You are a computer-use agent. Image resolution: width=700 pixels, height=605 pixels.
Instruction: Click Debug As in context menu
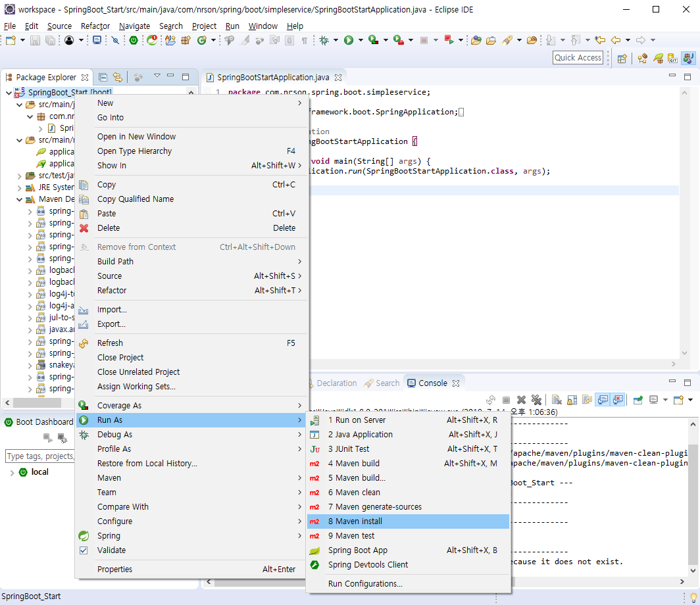(192, 434)
